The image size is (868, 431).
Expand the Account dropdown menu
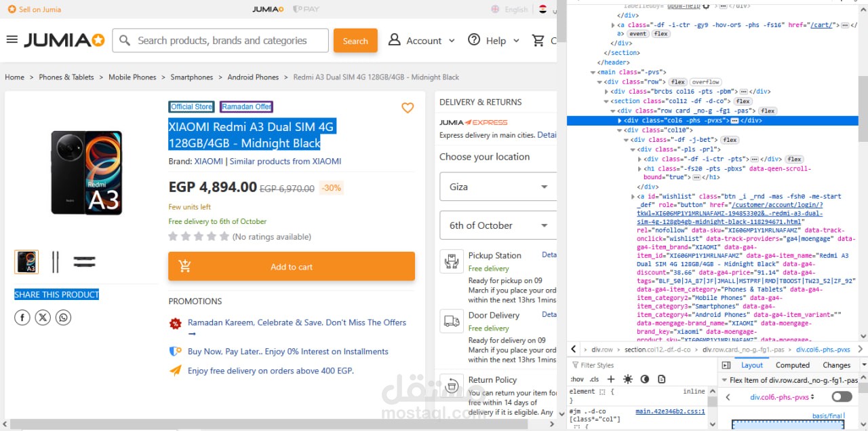(x=452, y=41)
